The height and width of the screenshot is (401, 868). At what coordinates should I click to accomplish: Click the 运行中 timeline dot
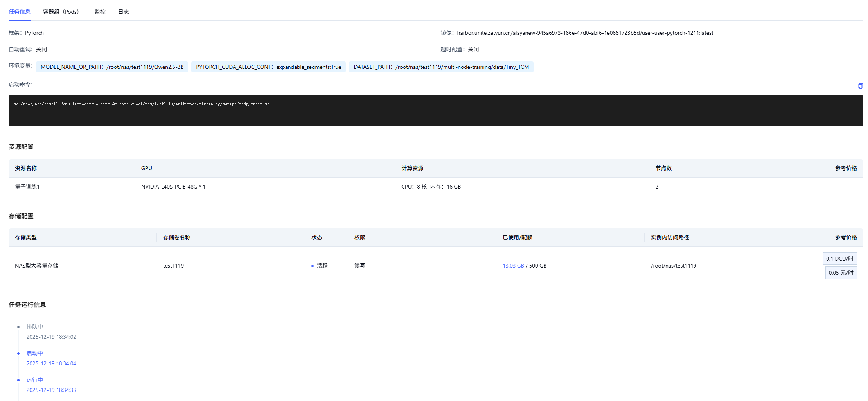[18, 380]
